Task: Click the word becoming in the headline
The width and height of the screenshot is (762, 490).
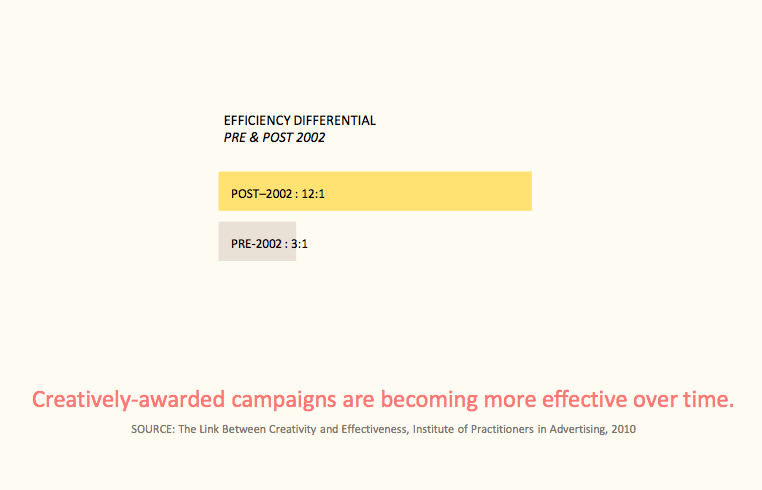Action: (x=429, y=401)
